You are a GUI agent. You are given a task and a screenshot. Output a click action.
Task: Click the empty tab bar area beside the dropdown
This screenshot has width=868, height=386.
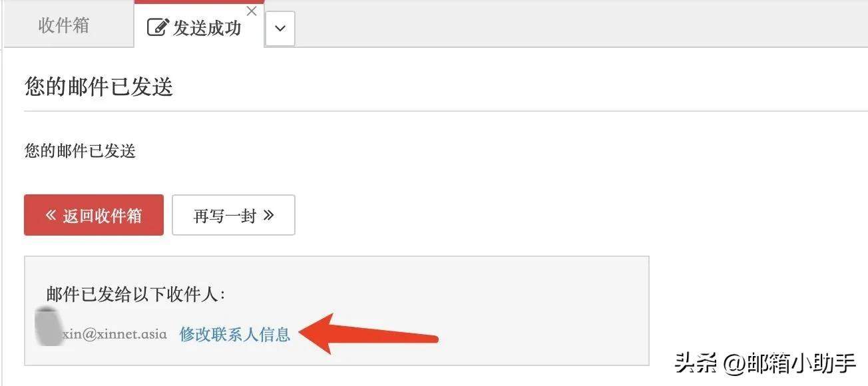579,24
